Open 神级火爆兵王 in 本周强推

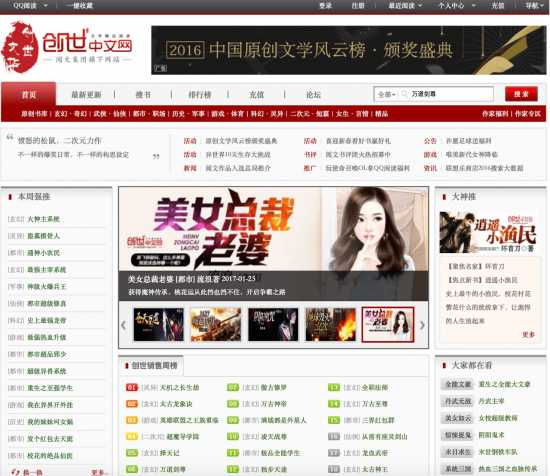[x=47, y=287]
